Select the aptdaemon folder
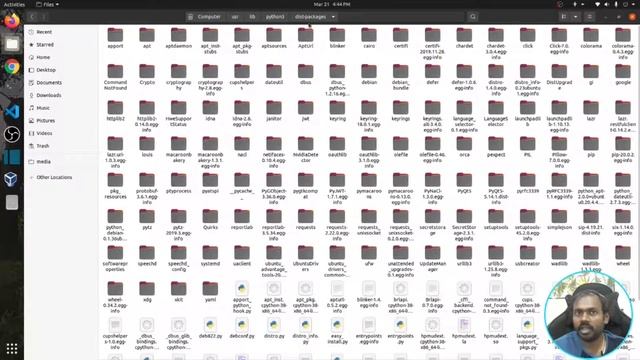 [178, 38]
